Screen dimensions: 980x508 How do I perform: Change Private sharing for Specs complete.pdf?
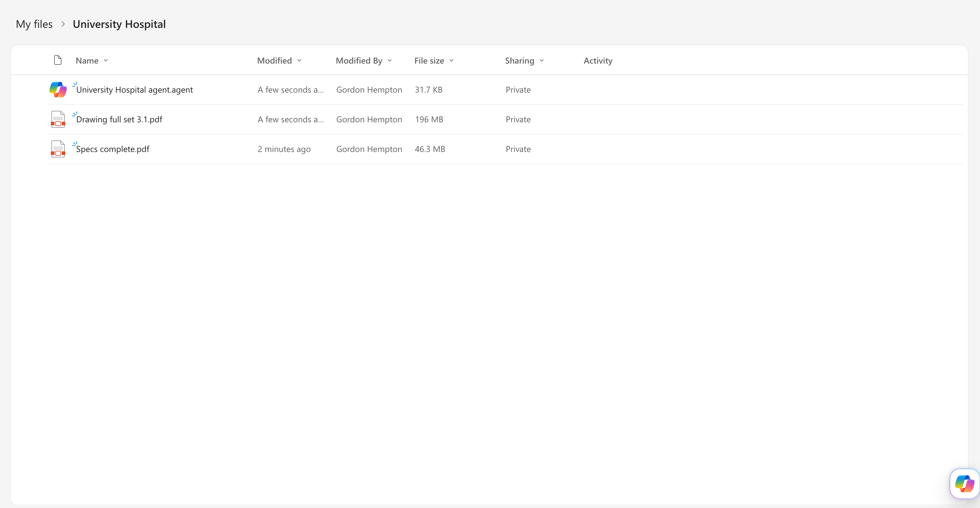point(518,149)
